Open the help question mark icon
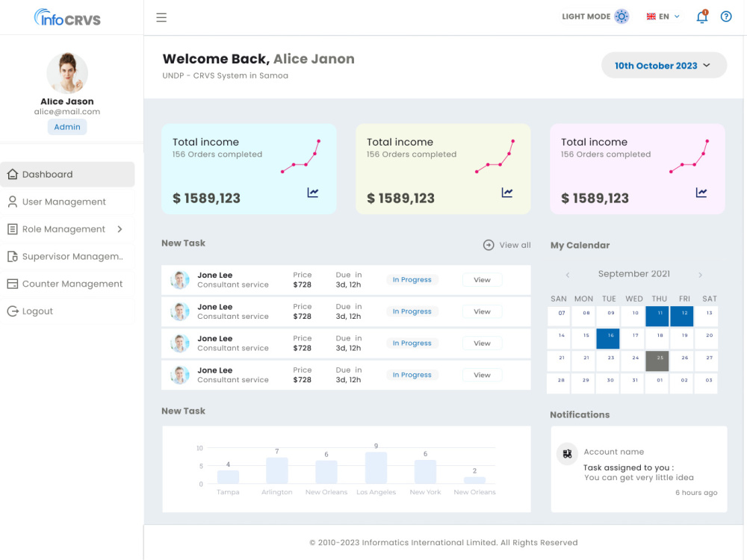This screenshot has height=560, width=747. click(x=725, y=16)
